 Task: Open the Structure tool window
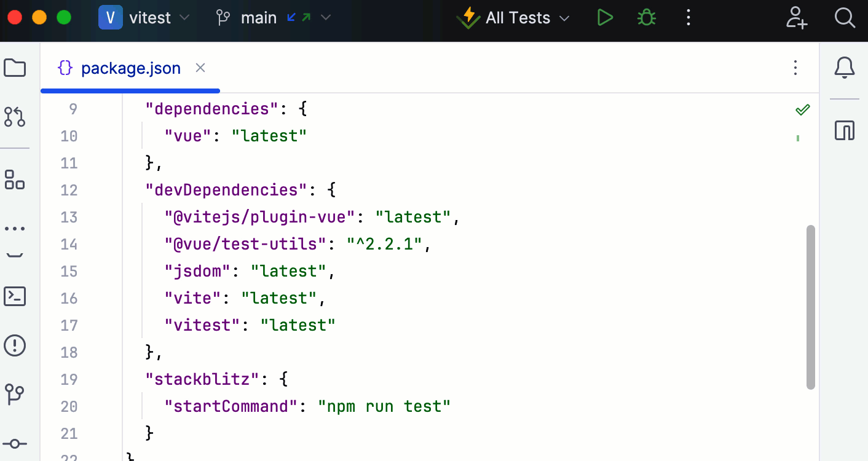click(x=15, y=180)
